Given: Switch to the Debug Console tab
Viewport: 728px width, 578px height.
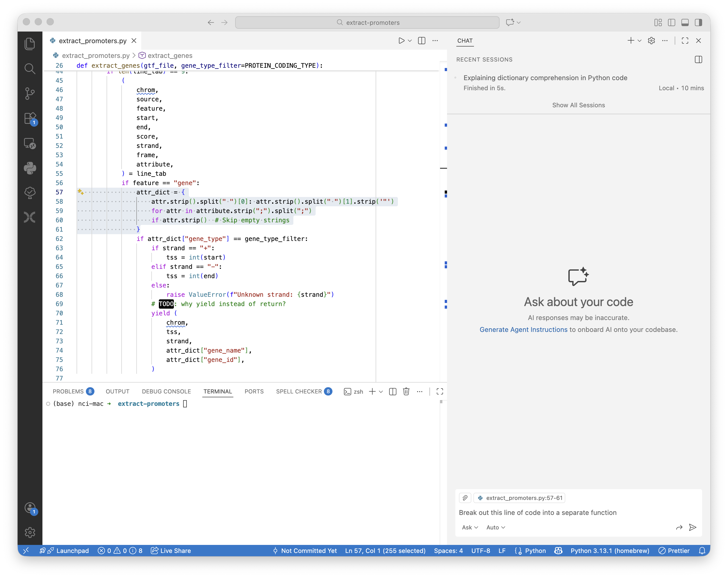Looking at the screenshot, I should pos(166,391).
